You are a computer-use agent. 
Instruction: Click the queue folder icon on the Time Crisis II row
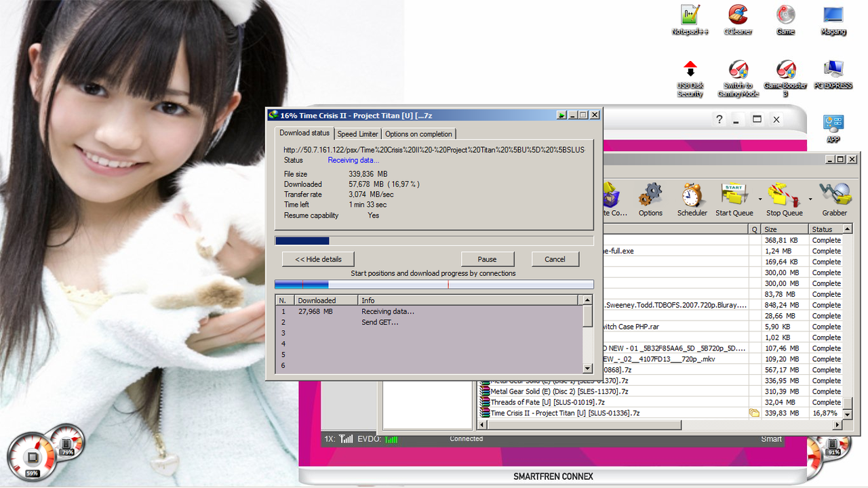[x=753, y=413]
